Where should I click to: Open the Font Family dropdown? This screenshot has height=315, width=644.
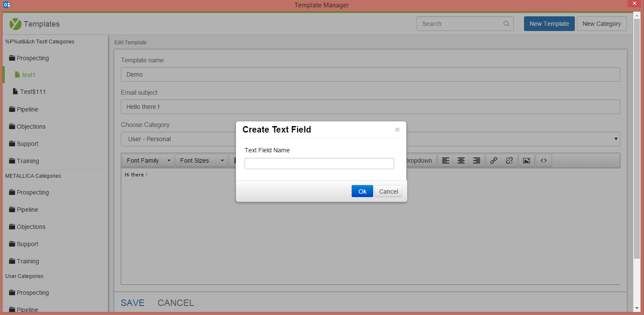pyautogui.click(x=148, y=161)
